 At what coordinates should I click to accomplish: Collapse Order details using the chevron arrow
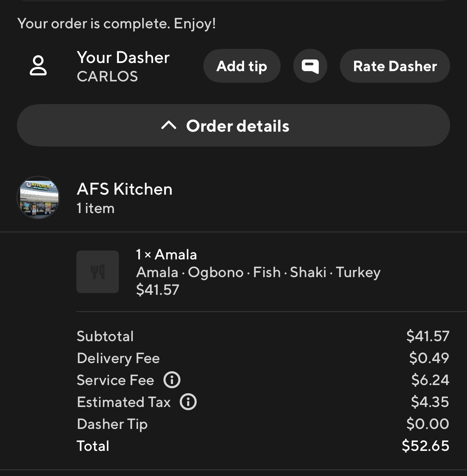pos(169,125)
